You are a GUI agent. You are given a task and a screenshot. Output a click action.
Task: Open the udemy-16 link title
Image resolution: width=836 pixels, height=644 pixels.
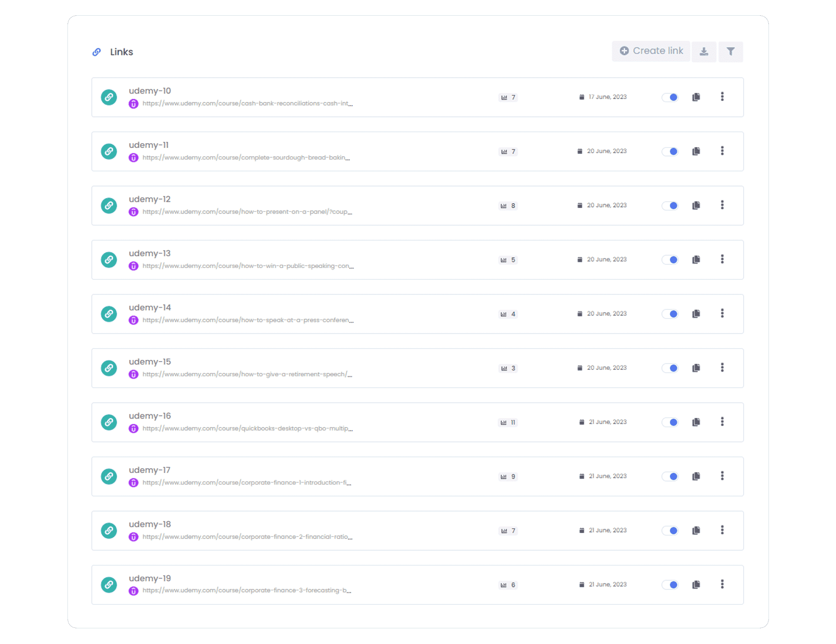coord(150,416)
